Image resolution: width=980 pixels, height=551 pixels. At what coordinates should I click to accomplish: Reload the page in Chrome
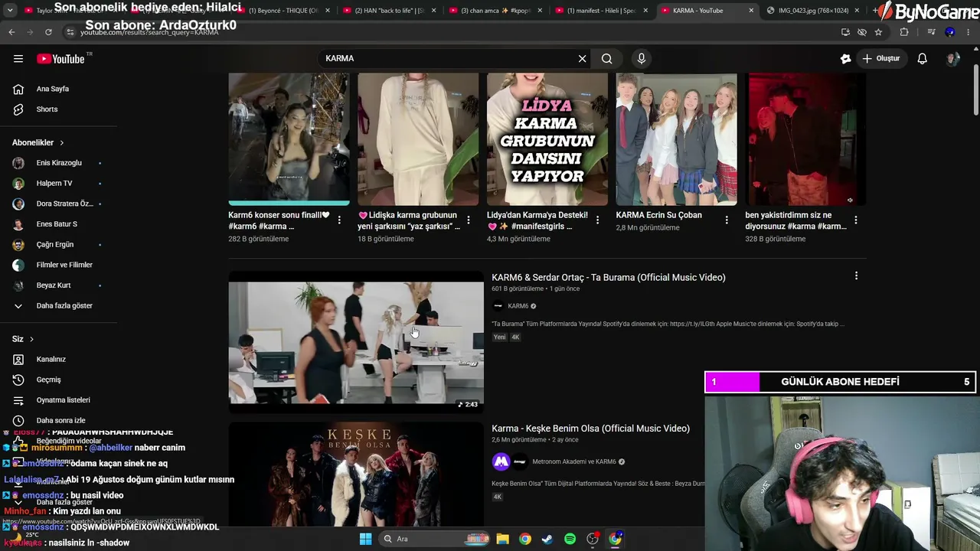pos(48,32)
